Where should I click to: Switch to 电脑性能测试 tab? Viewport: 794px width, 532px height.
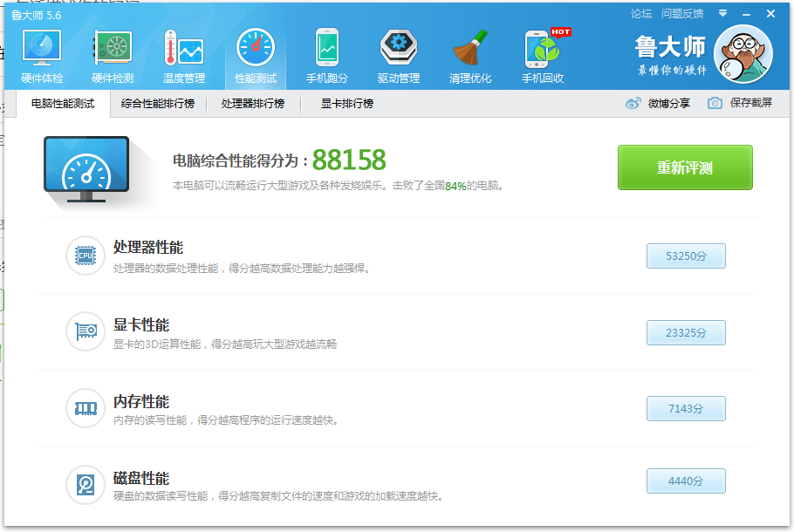click(63, 104)
